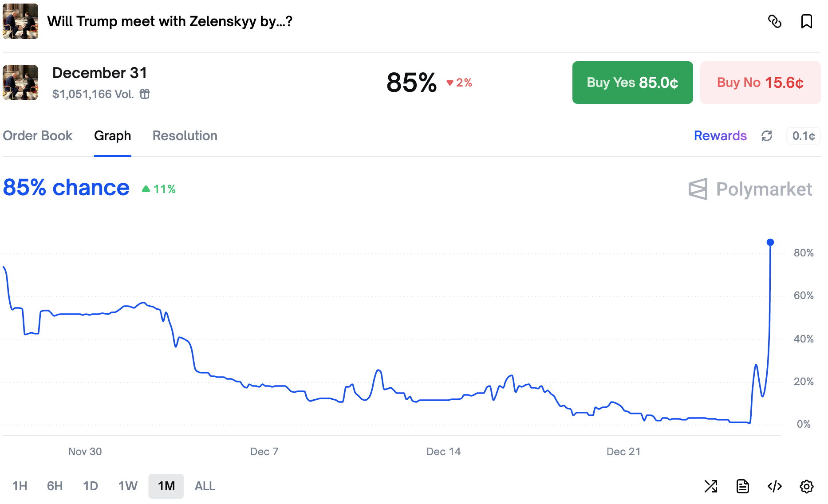828x504 pixels.
Task: Click Buy No 15.6¢ button
Action: [760, 83]
